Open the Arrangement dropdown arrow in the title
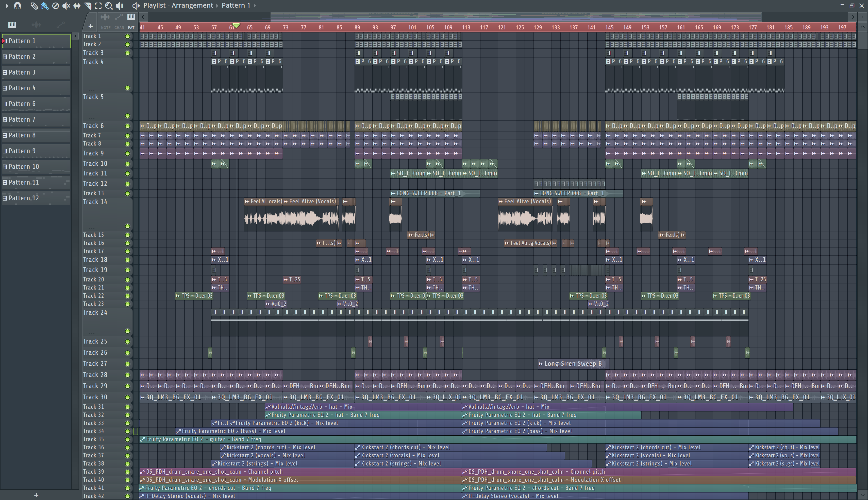The image size is (868, 500). 217,6
